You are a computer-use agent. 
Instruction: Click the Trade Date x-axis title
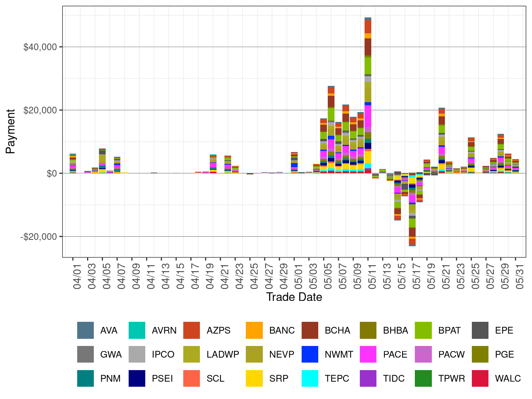294,297
